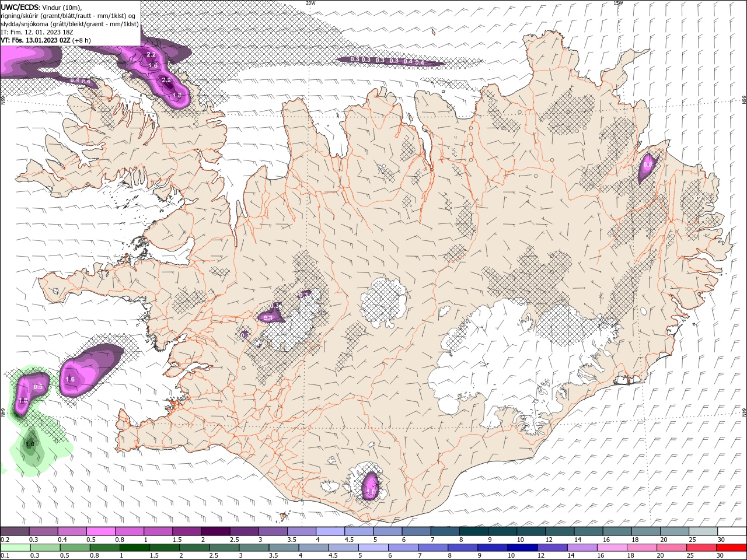Select the lilac rain swatch labeled 14
Image resolution: width=747 pixels, height=560 pixels.
tap(581, 548)
